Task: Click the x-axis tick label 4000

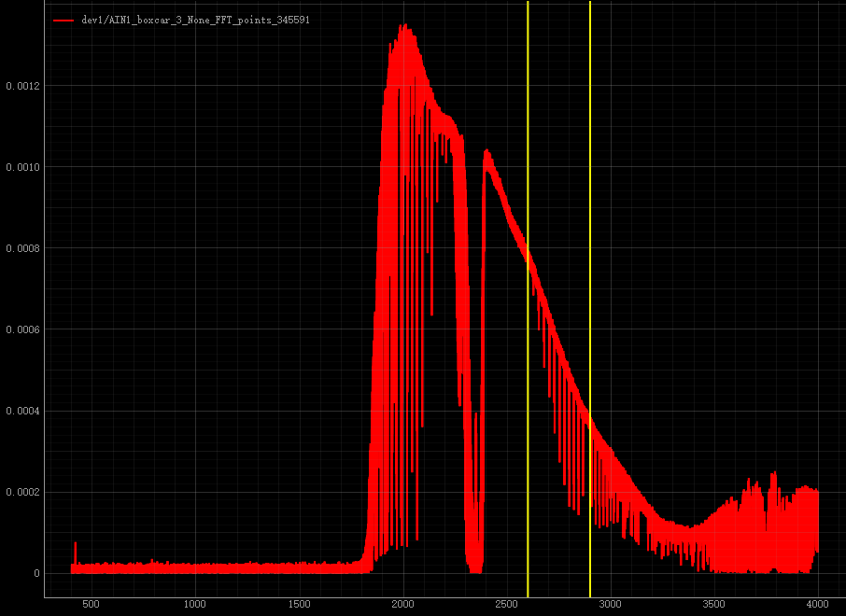Action: pos(818,604)
